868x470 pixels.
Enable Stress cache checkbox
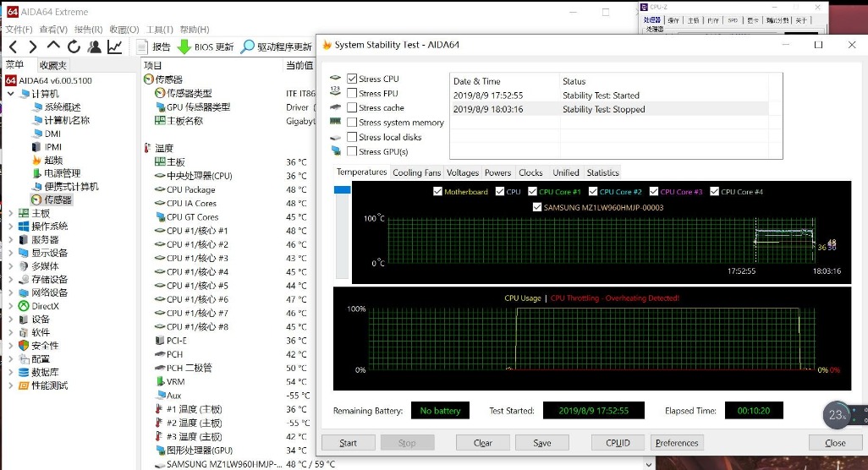(x=352, y=107)
